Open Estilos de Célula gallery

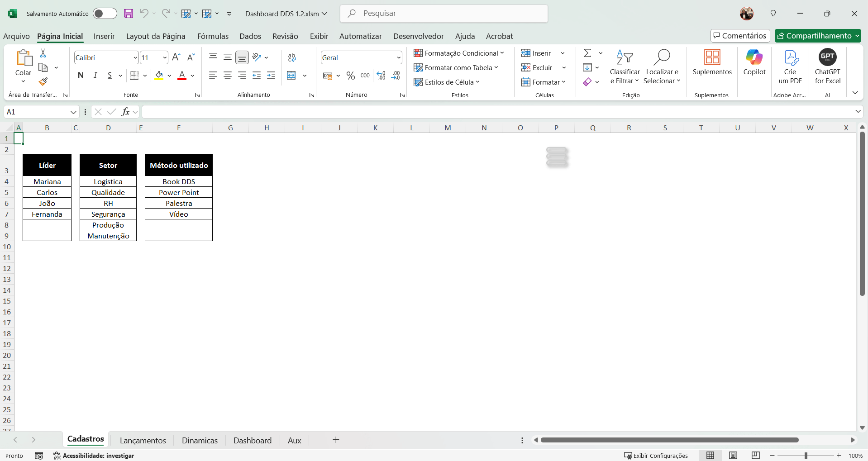447,82
